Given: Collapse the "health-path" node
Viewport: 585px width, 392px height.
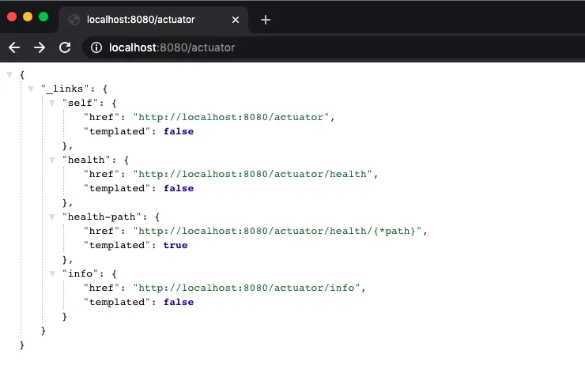Looking at the screenshot, I should point(52,217).
